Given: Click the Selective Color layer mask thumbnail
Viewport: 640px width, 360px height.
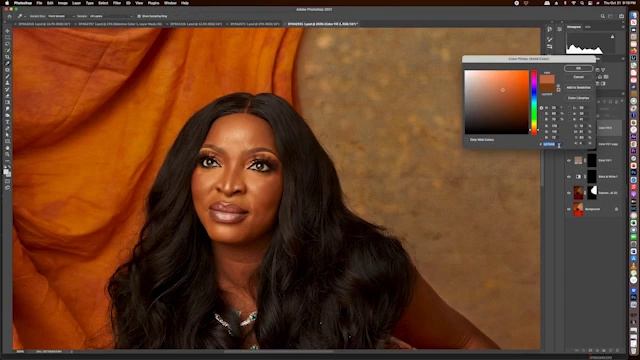Looking at the screenshot, I should [592, 193].
